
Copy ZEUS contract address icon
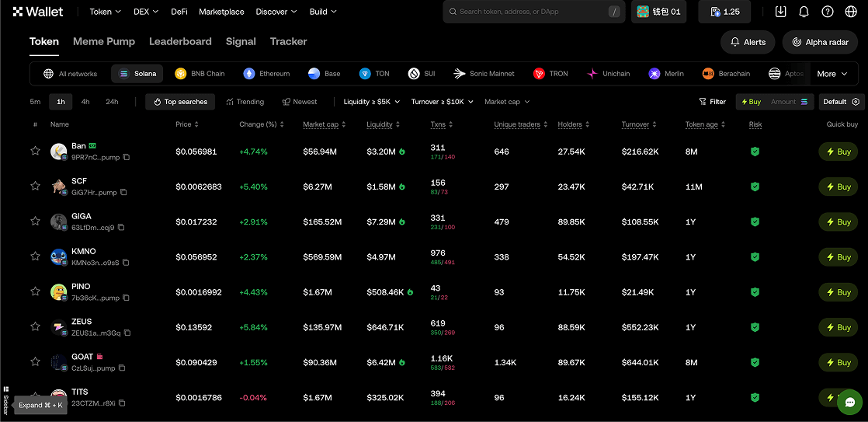pos(127,333)
